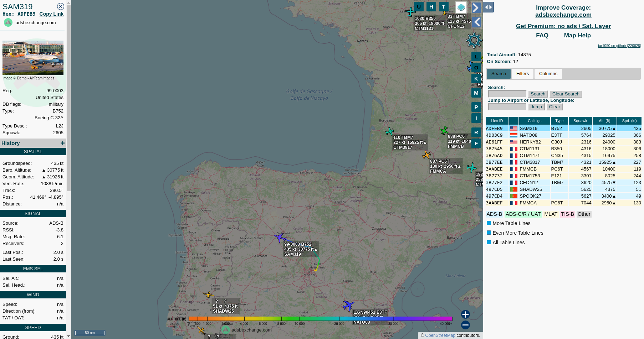Viewport: 644px width, 339px height.
Task: Check the All Table Lines box
Action: click(489, 242)
